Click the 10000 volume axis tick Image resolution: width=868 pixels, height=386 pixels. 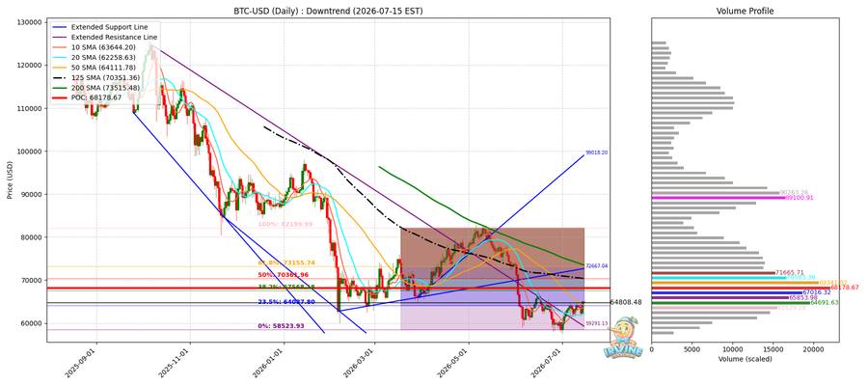pos(732,350)
